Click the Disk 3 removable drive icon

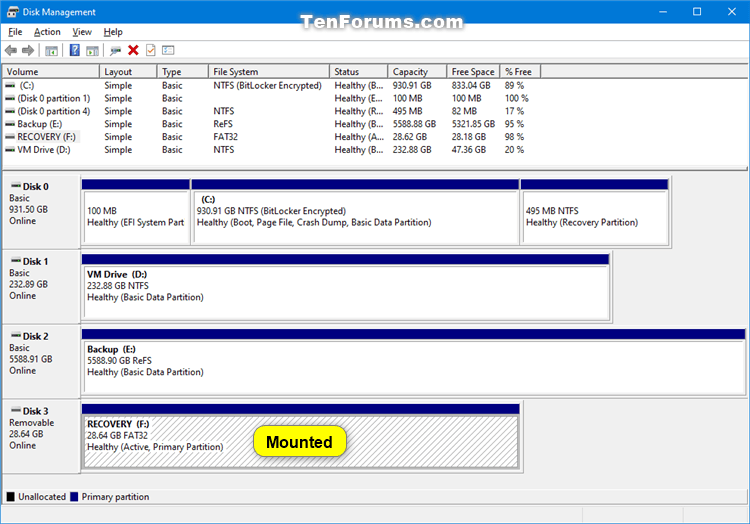click(x=16, y=410)
